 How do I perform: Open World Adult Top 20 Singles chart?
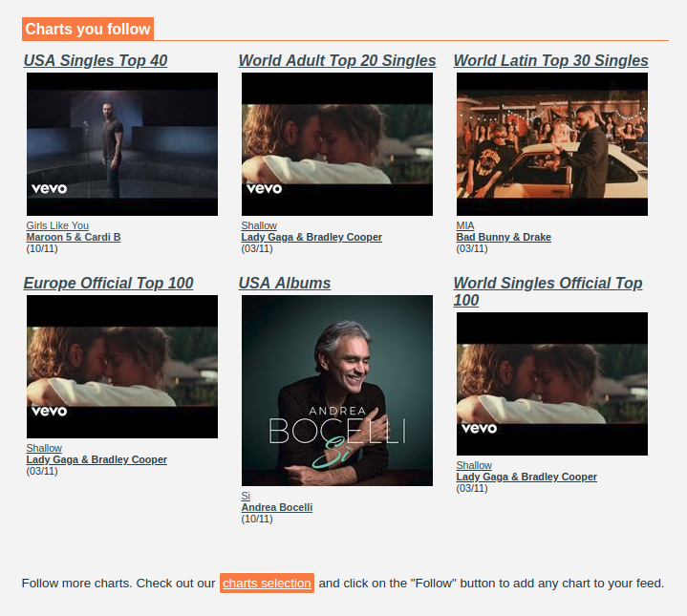click(337, 60)
